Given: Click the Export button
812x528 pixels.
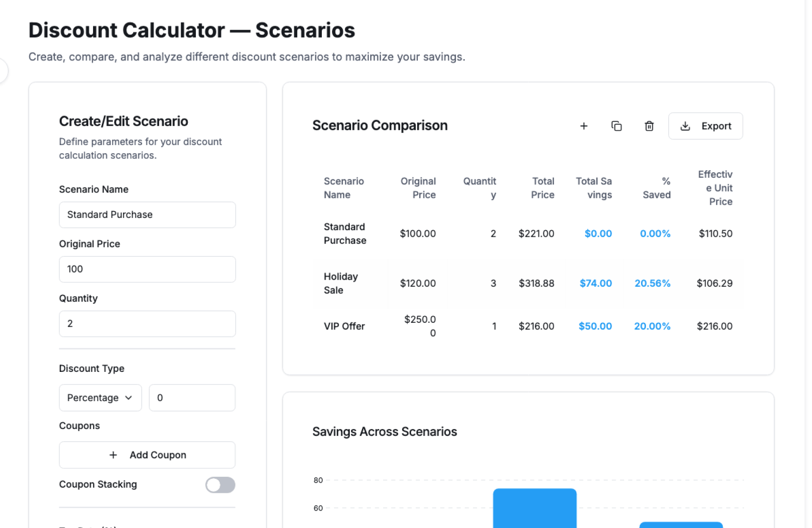Looking at the screenshot, I should [705, 126].
